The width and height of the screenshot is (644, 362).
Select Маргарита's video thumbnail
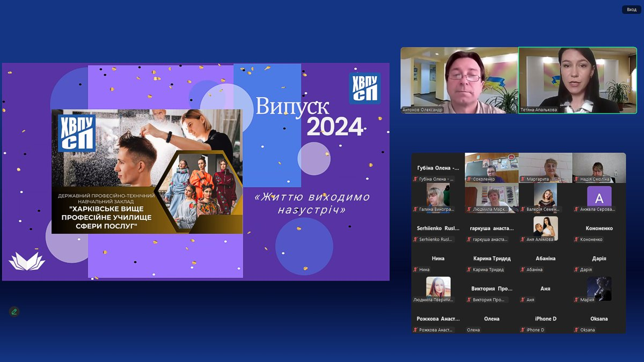click(x=545, y=168)
